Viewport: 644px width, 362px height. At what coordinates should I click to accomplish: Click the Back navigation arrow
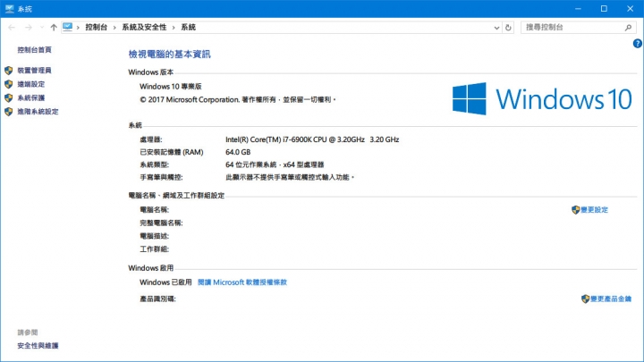point(12,28)
